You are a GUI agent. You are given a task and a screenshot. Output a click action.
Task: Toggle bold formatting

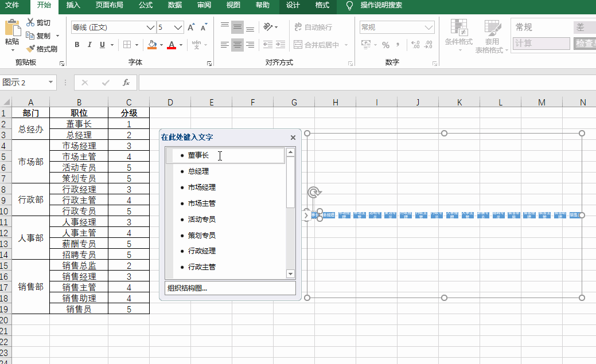(77, 45)
